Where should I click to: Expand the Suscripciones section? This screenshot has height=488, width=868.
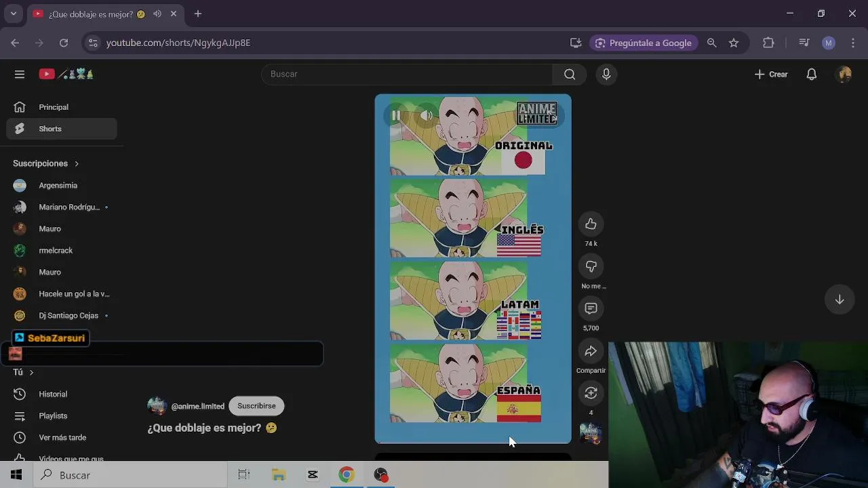tap(46, 163)
